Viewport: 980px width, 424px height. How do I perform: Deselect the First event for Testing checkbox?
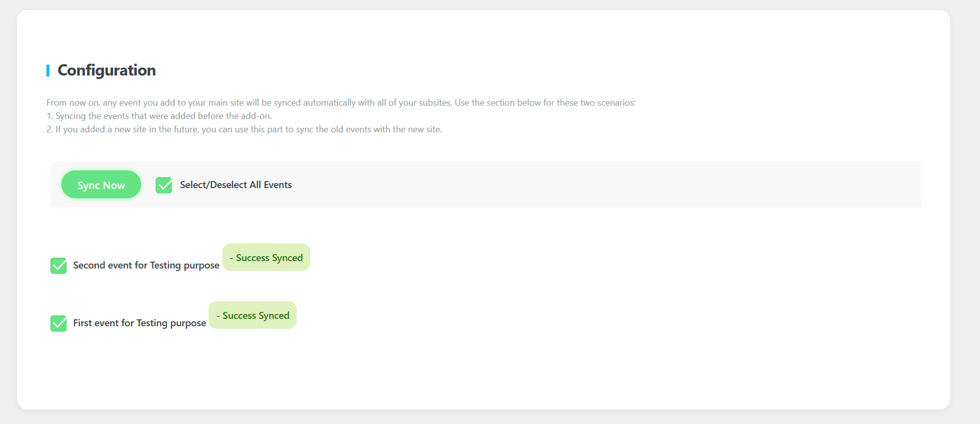click(59, 323)
